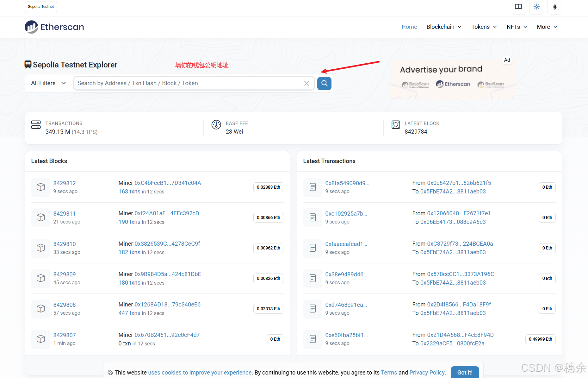Click the latest block shield icon
The image size is (588, 378).
(x=396, y=124)
